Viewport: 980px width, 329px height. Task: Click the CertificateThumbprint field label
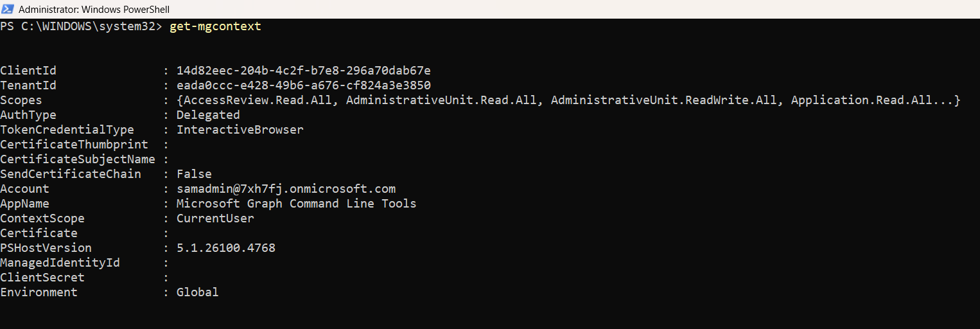coord(74,145)
